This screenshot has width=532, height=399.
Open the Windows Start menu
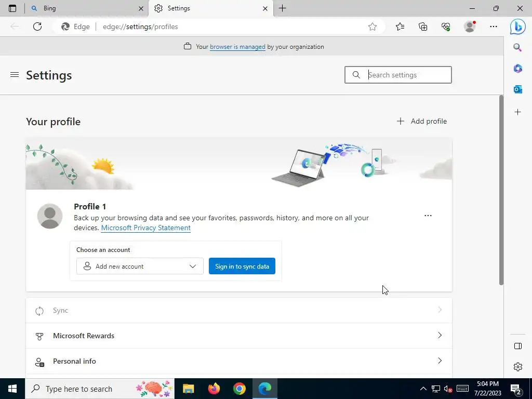pyautogui.click(x=12, y=389)
